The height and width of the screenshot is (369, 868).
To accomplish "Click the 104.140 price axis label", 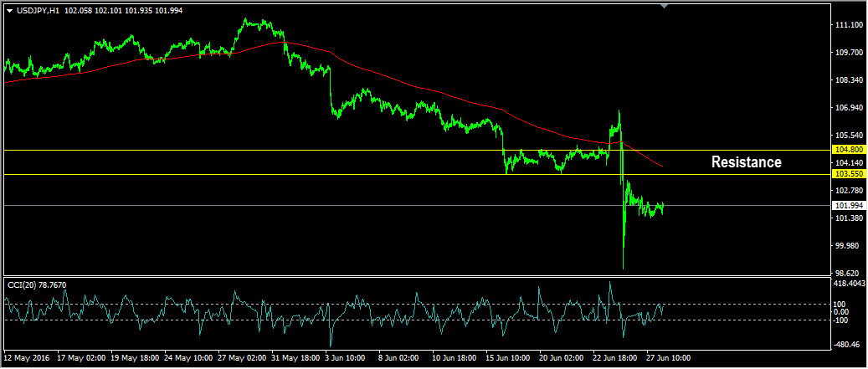I will click(848, 163).
